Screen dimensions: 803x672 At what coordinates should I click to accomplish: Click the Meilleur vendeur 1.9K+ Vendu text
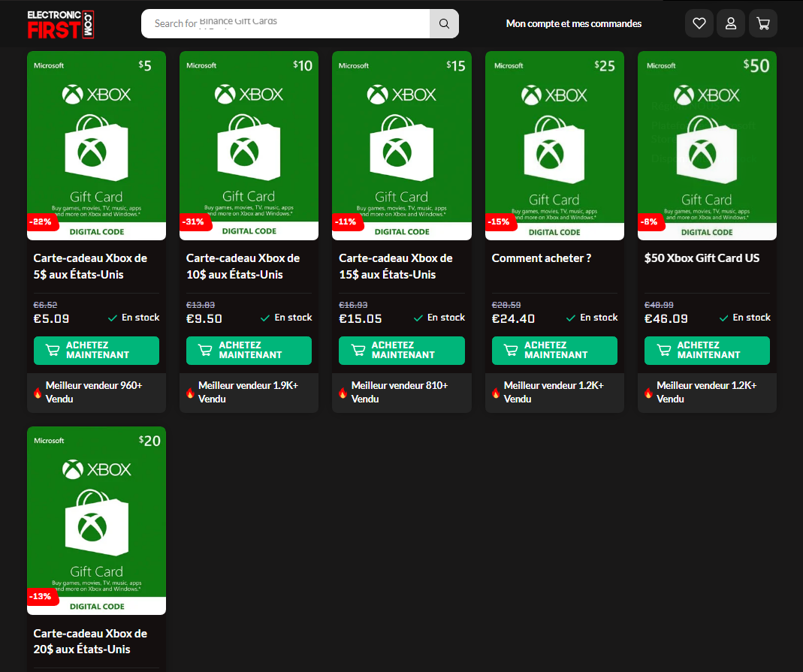[x=248, y=392]
